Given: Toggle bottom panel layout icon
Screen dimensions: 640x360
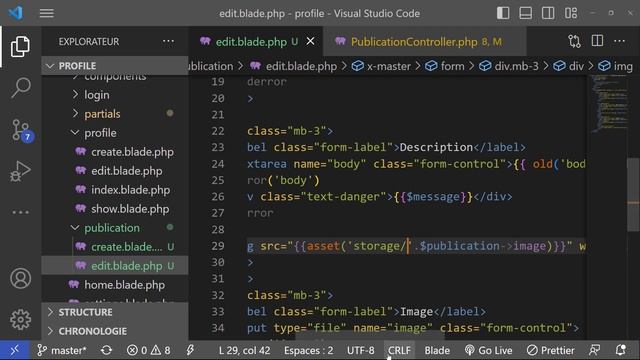Looking at the screenshot, I should [525, 13].
